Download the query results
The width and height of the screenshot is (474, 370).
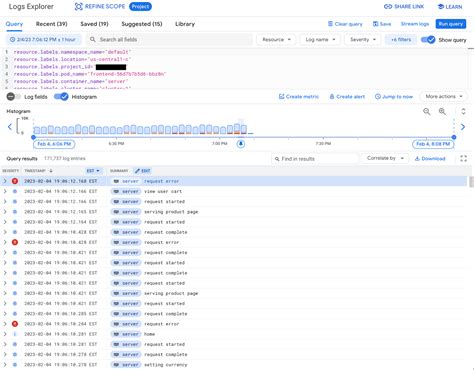[430, 159]
